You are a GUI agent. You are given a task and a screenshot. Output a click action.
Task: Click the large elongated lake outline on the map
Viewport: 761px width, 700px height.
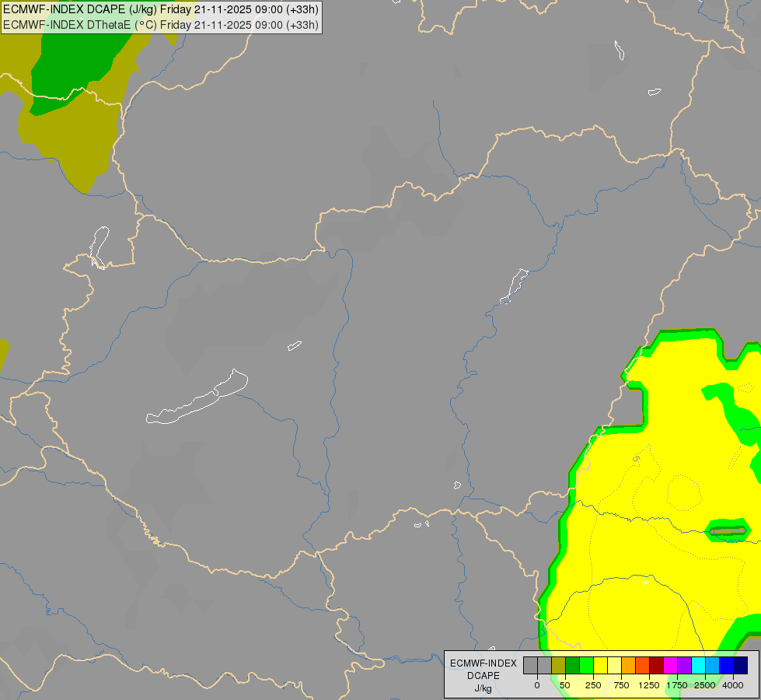[x=197, y=397]
